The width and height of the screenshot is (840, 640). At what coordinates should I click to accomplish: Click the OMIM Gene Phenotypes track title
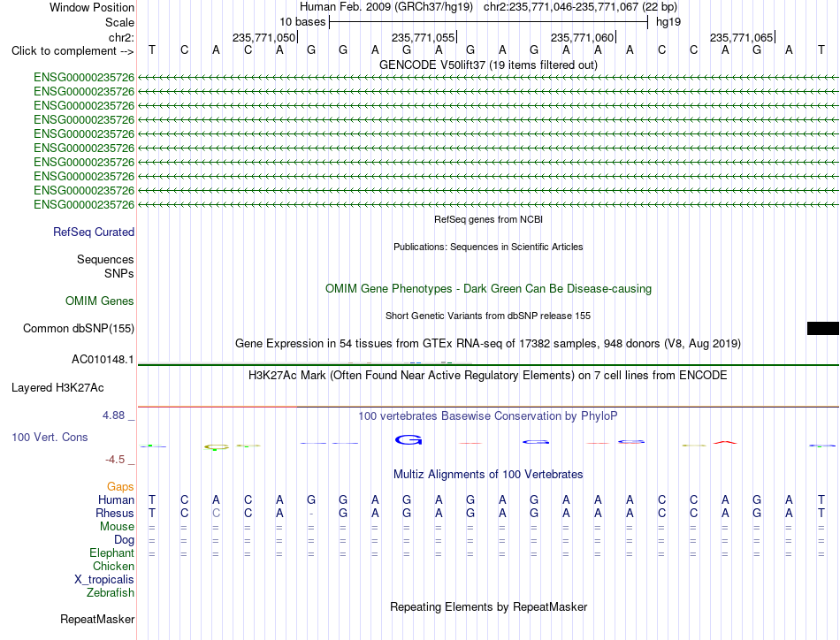coord(489,289)
